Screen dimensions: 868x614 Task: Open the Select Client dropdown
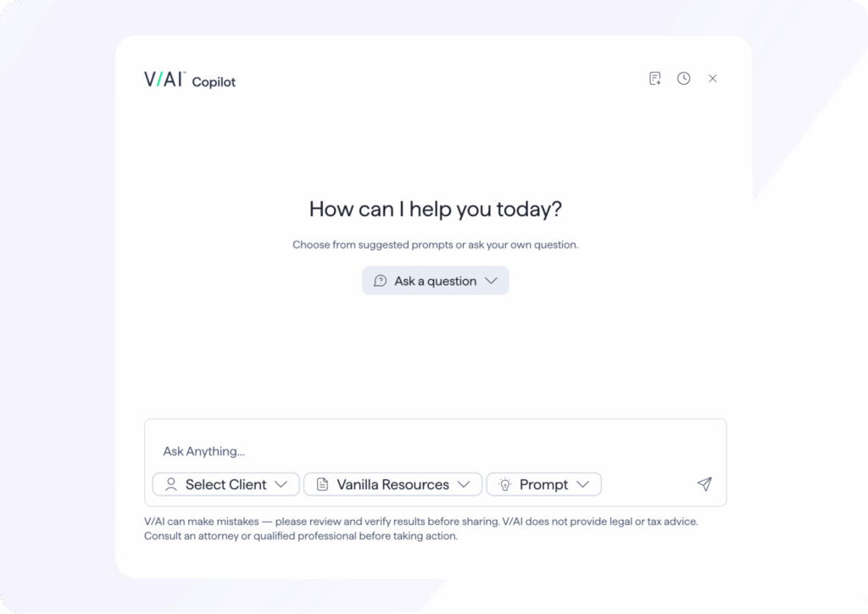225,484
